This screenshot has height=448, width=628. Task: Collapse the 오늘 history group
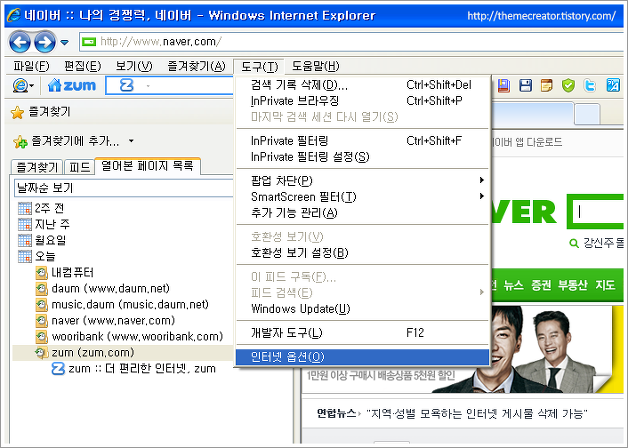point(37,256)
